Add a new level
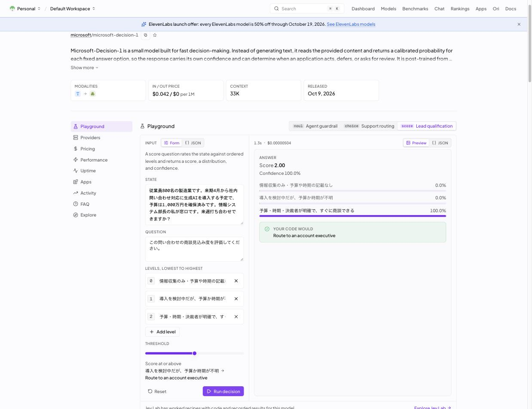This screenshot has width=532, height=409. tap(162, 332)
